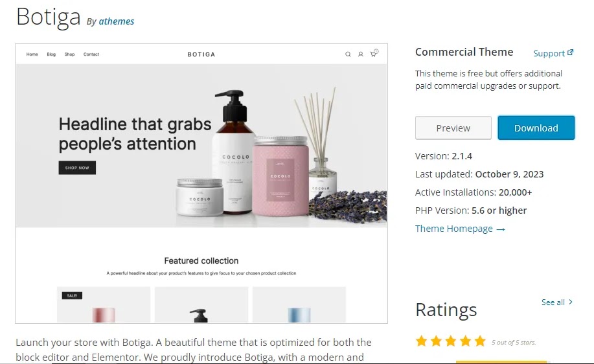
Task: Click the Download button
Action: (x=536, y=128)
